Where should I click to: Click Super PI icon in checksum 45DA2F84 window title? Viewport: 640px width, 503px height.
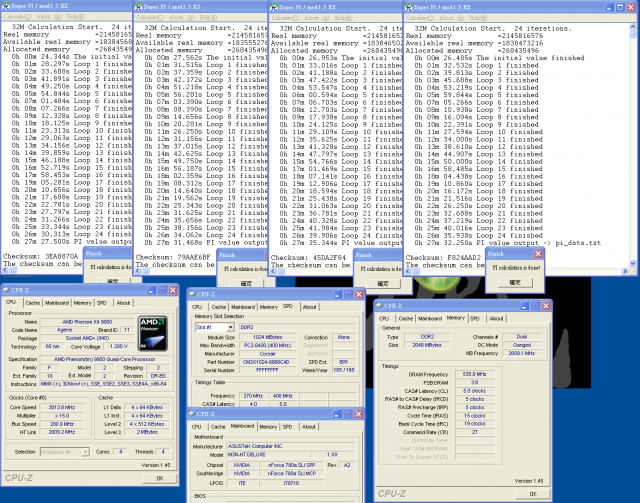pyautogui.click(x=274, y=7)
